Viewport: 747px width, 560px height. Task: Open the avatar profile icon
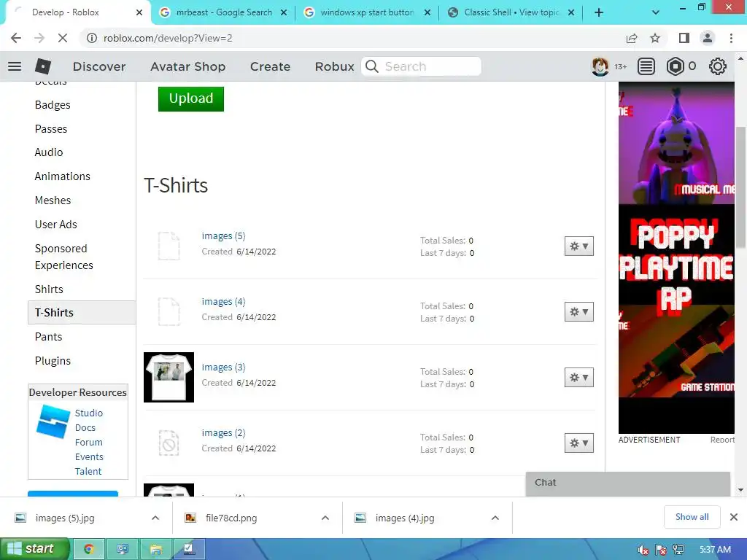click(x=600, y=66)
